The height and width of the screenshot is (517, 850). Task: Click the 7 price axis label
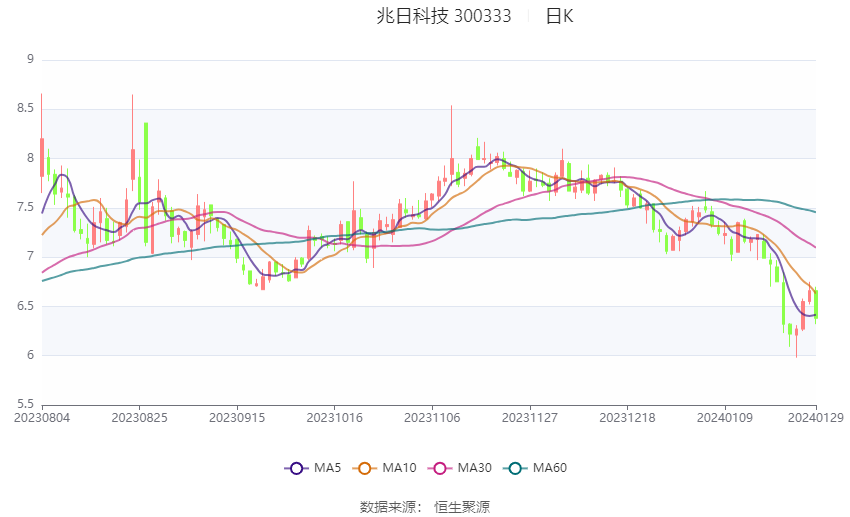pyautogui.click(x=30, y=256)
